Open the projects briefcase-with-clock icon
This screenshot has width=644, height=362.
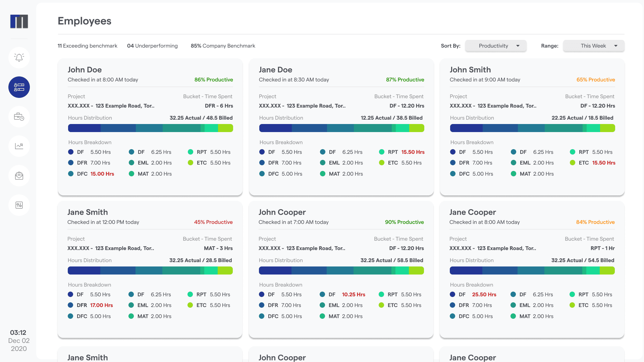(19, 116)
